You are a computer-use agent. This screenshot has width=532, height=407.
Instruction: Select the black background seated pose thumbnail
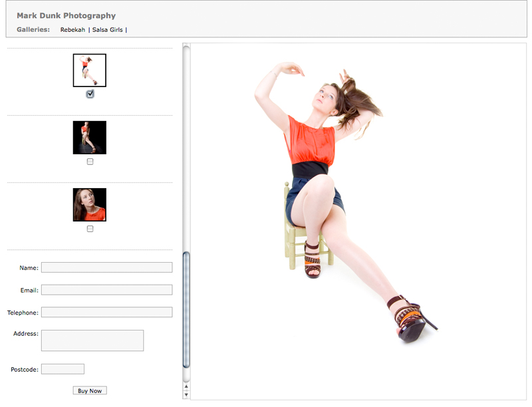tap(90, 138)
